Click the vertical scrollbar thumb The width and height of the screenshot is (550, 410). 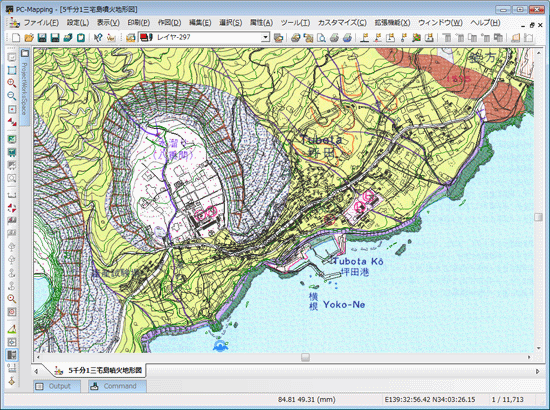[538, 217]
